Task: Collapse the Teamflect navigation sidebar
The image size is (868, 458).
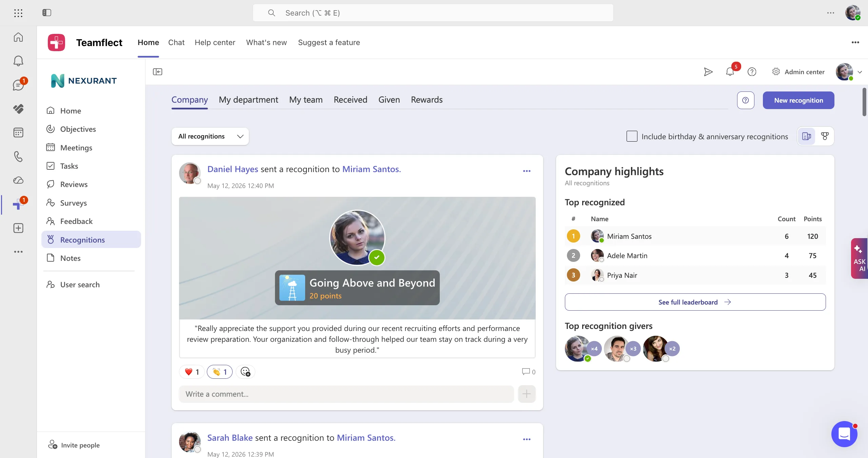Action: [158, 72]
